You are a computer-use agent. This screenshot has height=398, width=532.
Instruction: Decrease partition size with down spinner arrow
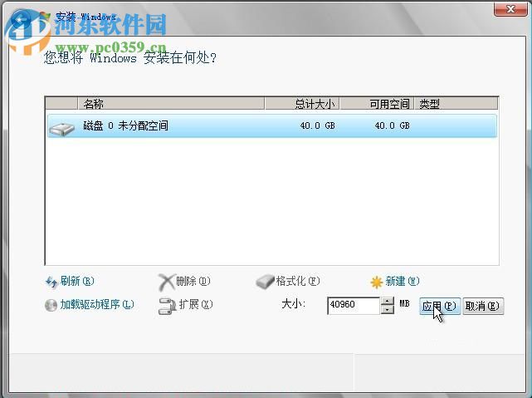pos(387,310)
